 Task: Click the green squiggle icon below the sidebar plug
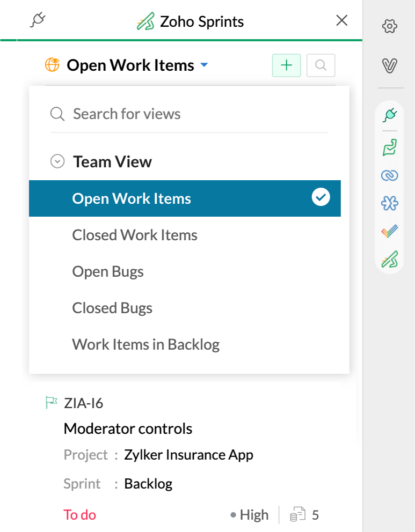389,146
